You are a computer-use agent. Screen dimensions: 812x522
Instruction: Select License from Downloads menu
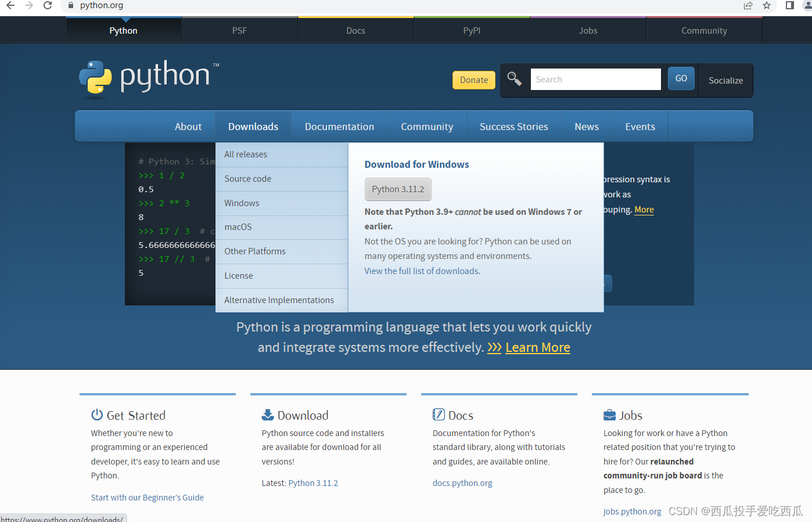pyautogui.click(x=282, y=276)
